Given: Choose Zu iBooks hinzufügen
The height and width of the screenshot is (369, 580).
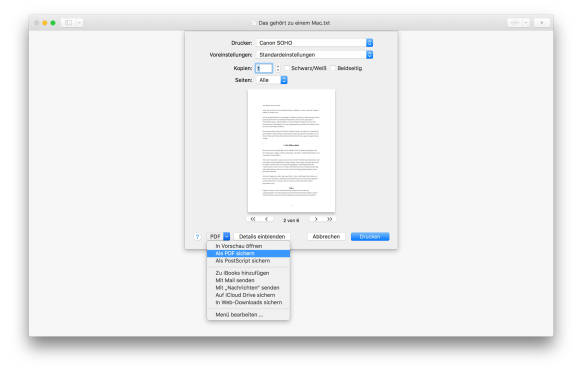Looking at the screenshot, I should (248, 273).
